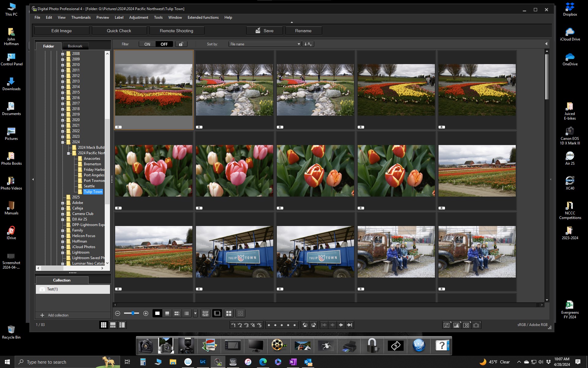Rotate the selected image right
Viewport: 588px width, 368px height.
[314, 325]
